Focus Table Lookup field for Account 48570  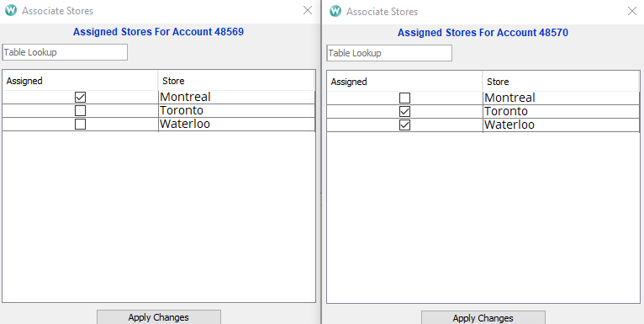click(389, 53)
